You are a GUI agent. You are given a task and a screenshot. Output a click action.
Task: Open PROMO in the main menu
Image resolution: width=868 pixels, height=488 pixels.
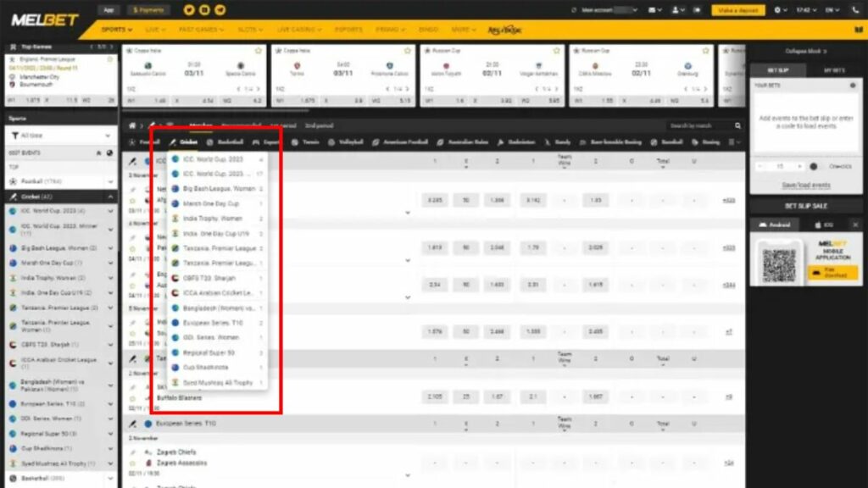point(390,30)
